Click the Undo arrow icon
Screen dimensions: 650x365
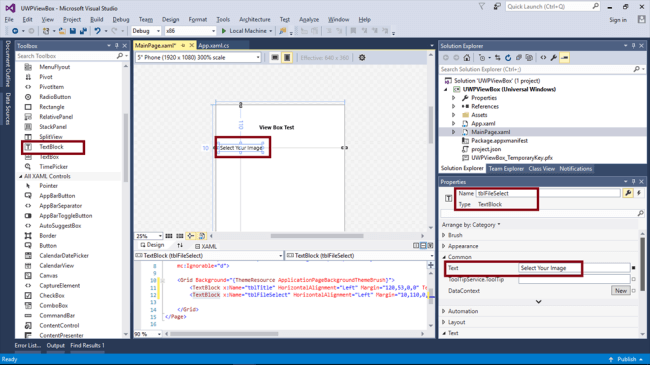pyautogui.click(x=97, y=31)
